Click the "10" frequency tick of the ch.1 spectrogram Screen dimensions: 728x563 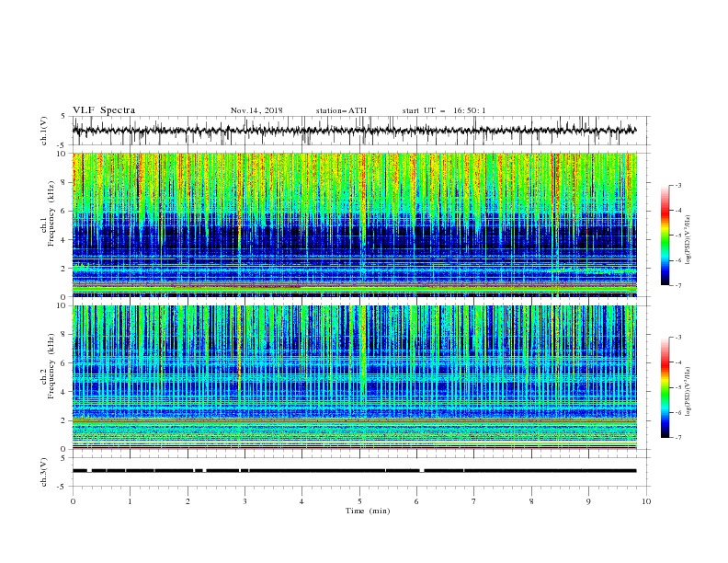coord(63,154)
